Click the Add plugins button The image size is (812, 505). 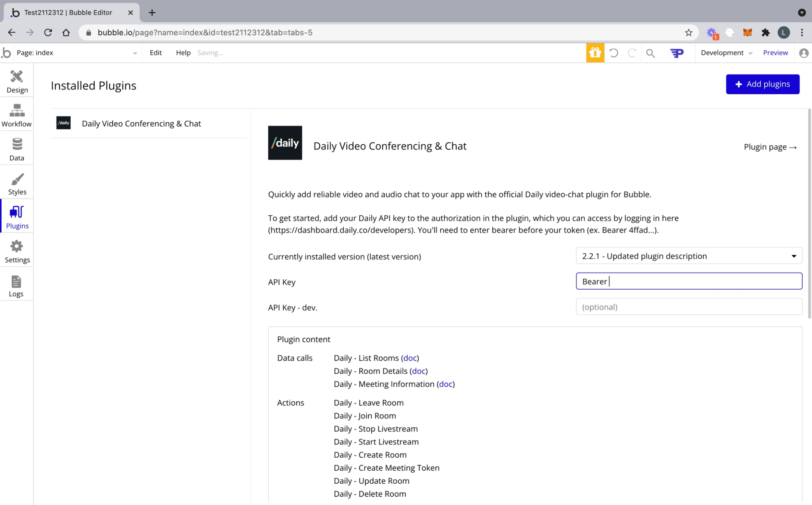pos(762,84)
